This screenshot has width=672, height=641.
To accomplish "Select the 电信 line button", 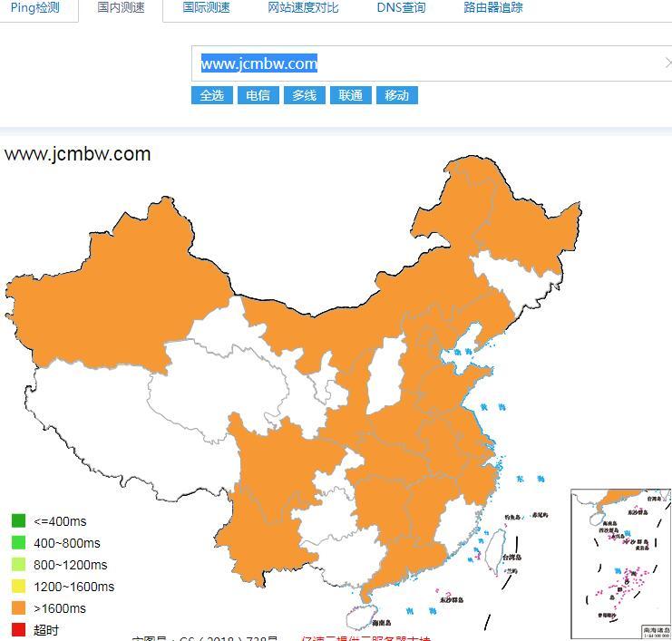I will point(258,95).
